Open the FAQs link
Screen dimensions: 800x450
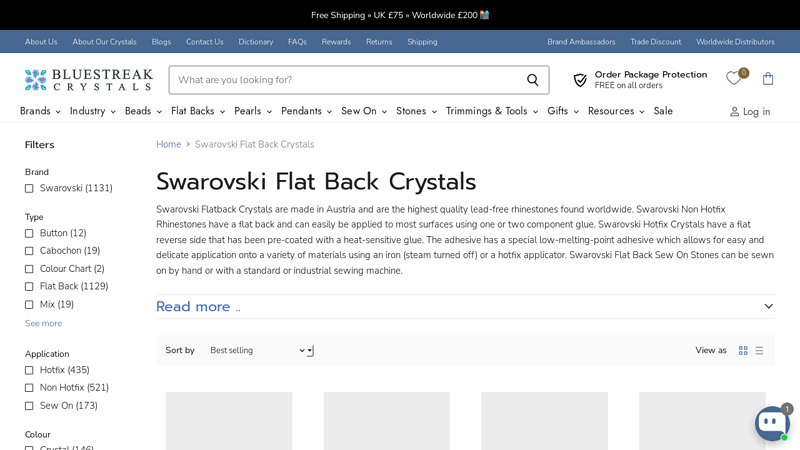(x=297, y=42)
